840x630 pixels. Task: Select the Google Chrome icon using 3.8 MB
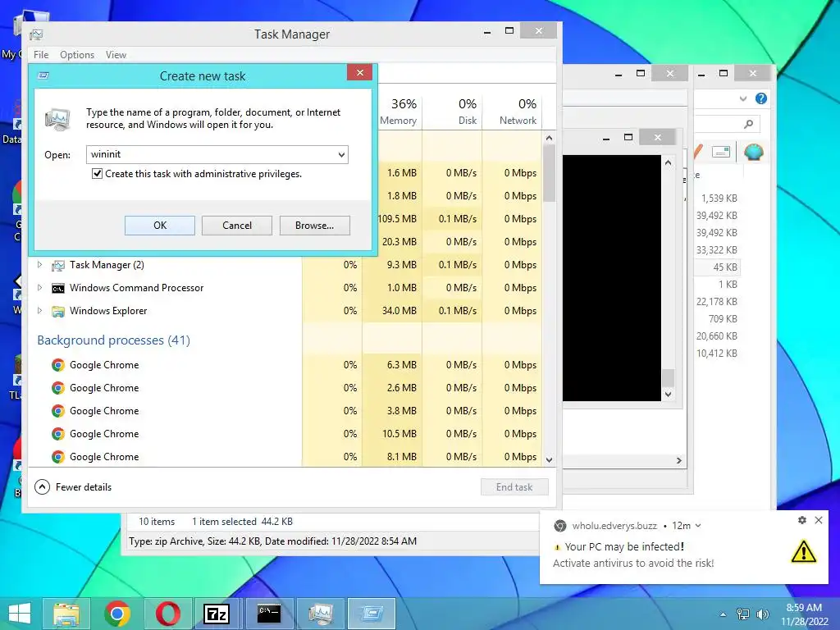(x=58, y=411)
